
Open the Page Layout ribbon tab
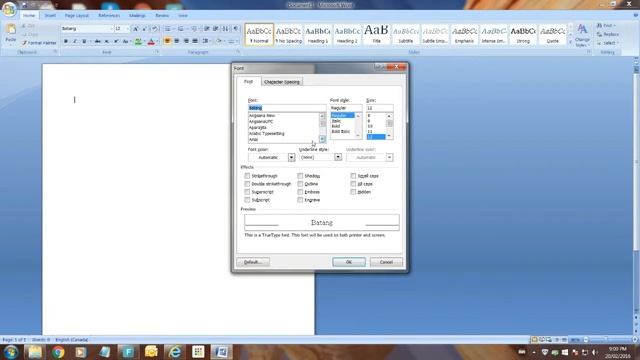[77, 16]
